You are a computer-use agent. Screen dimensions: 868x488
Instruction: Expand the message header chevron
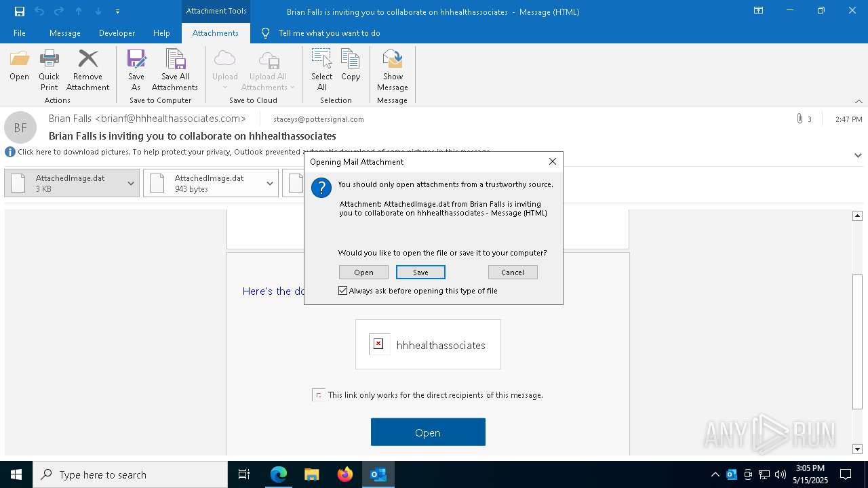pos(858,155)
